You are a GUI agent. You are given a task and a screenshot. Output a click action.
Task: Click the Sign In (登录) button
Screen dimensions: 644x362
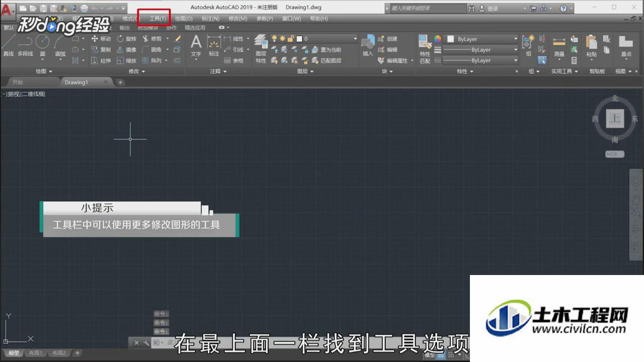click(488, 9)
